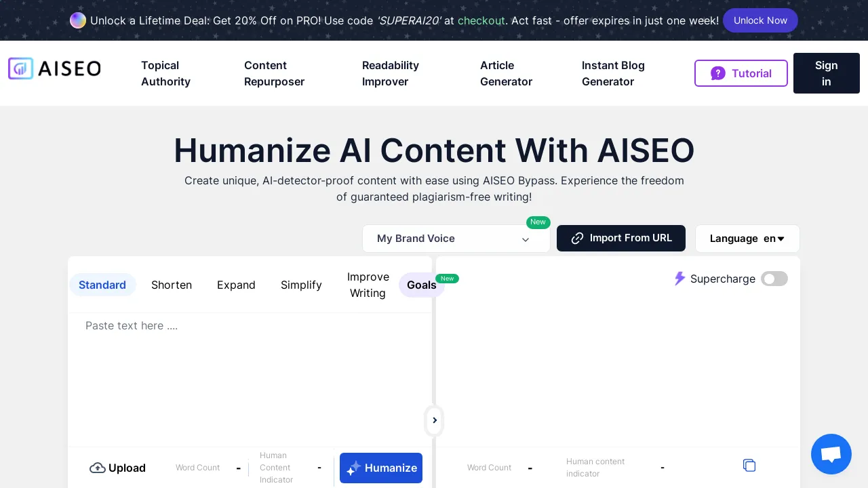The width and height of the screenshot is (868, 488).
Task: Click the copy output icon
Action: pos(749,466)
